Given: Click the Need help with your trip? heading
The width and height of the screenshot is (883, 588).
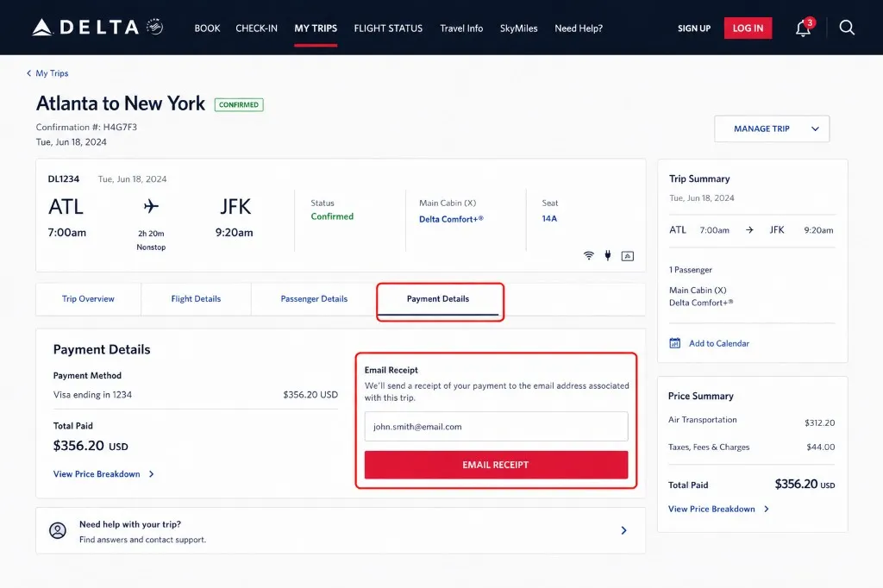Looking at the screenshot, I should point(130,524).
